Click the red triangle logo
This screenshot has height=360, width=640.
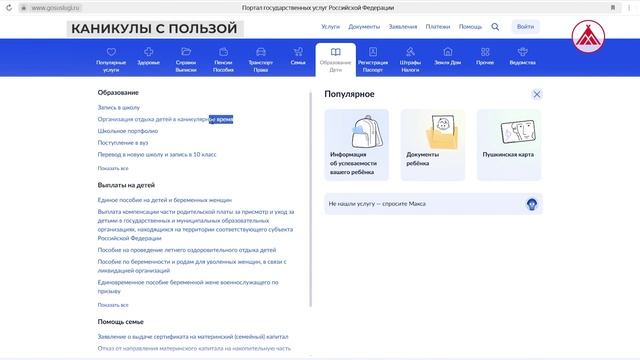click(588, 36)
